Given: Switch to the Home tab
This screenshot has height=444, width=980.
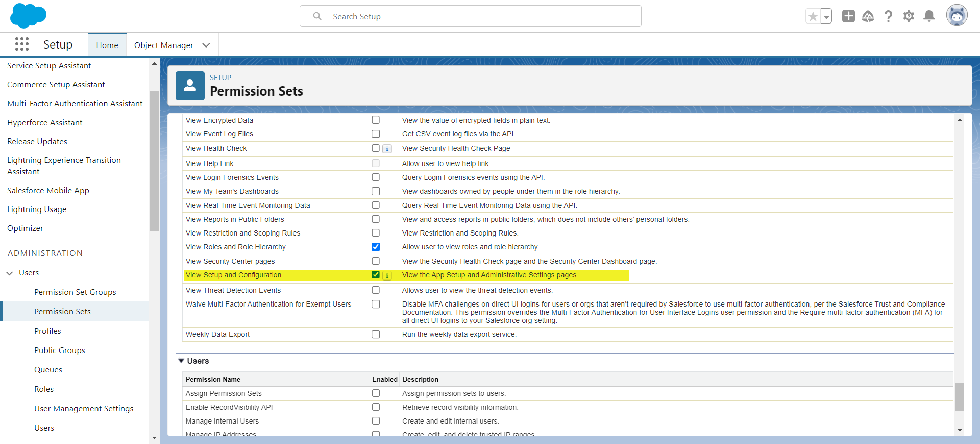Looking at the screenshot, I should [x=107, y=45].
